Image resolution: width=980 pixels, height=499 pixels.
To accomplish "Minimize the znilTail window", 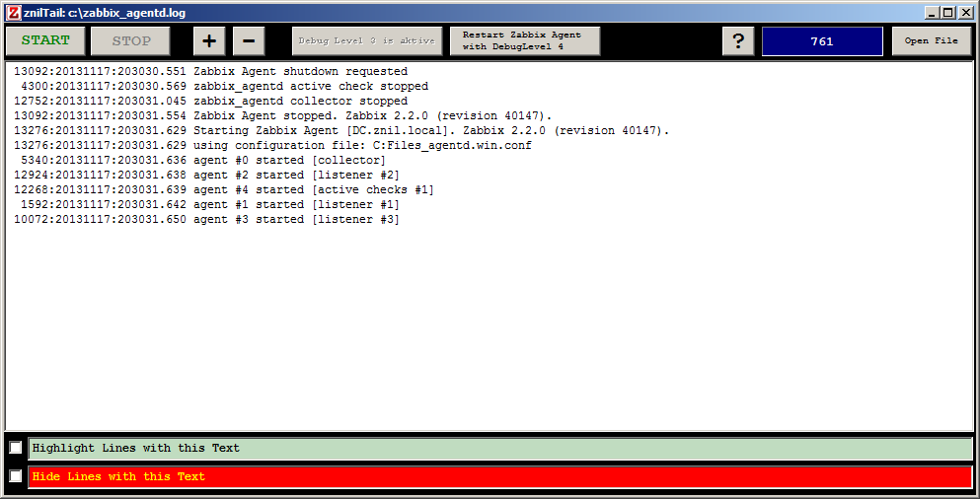I will [x=933, y=13].
